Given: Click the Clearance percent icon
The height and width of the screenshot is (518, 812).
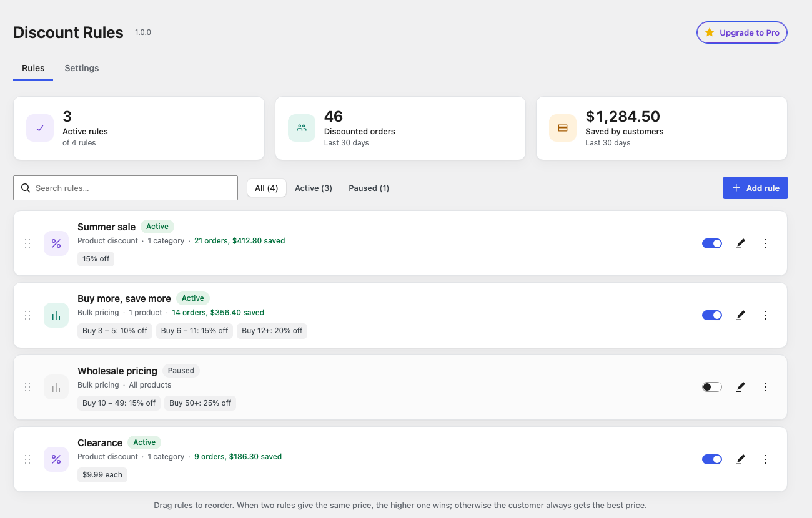Looking at the screenshot, I should [56, 459].
